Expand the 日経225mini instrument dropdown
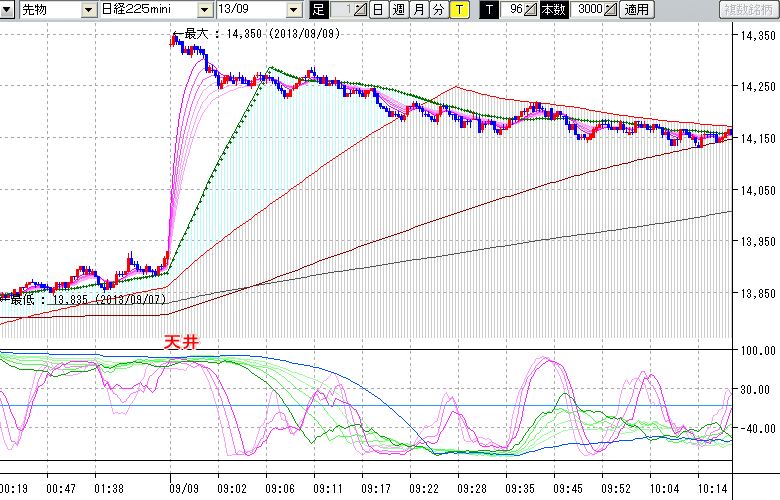The height and width of the screenshot is (500, 780). (205, 10)
